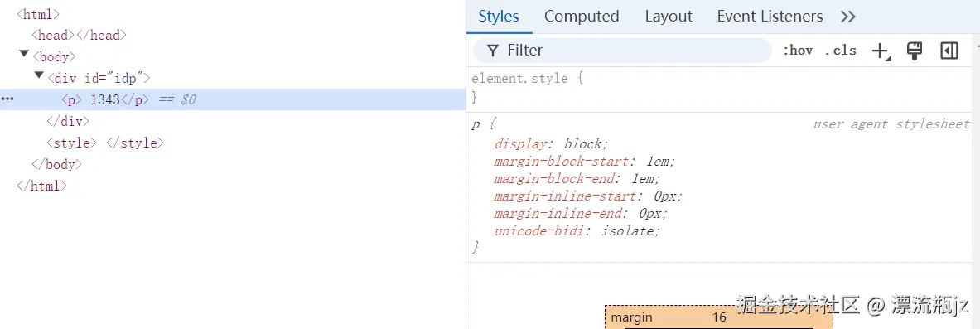Open the Computed tab
This screenshot has height=329, width=980.
click(582, 17)
